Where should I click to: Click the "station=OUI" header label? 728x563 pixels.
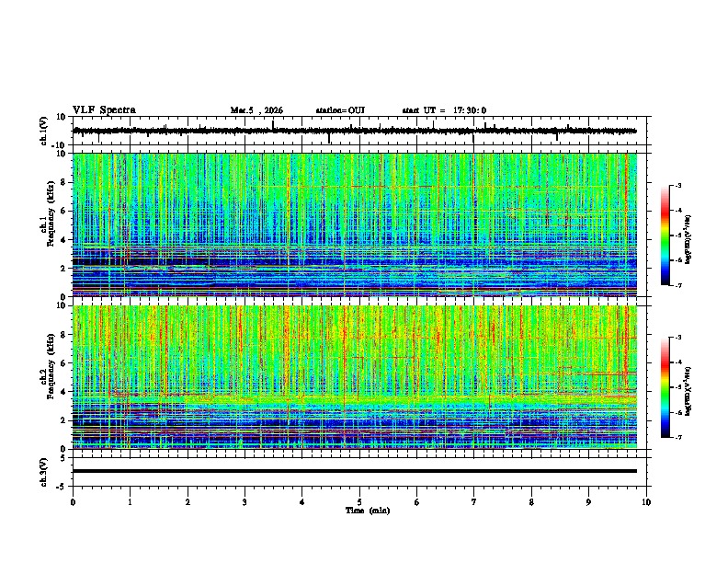coord(340,110)
